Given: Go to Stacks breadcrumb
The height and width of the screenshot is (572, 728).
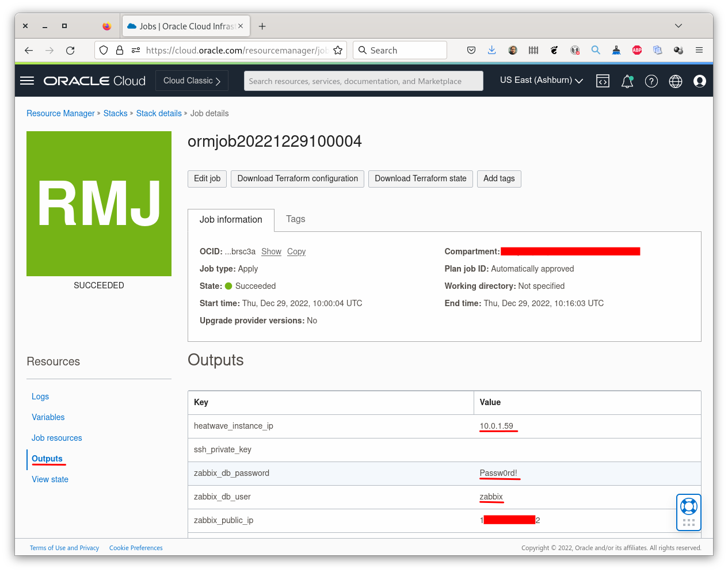Looking at the screenshot, I should click(x=116, y=113).
